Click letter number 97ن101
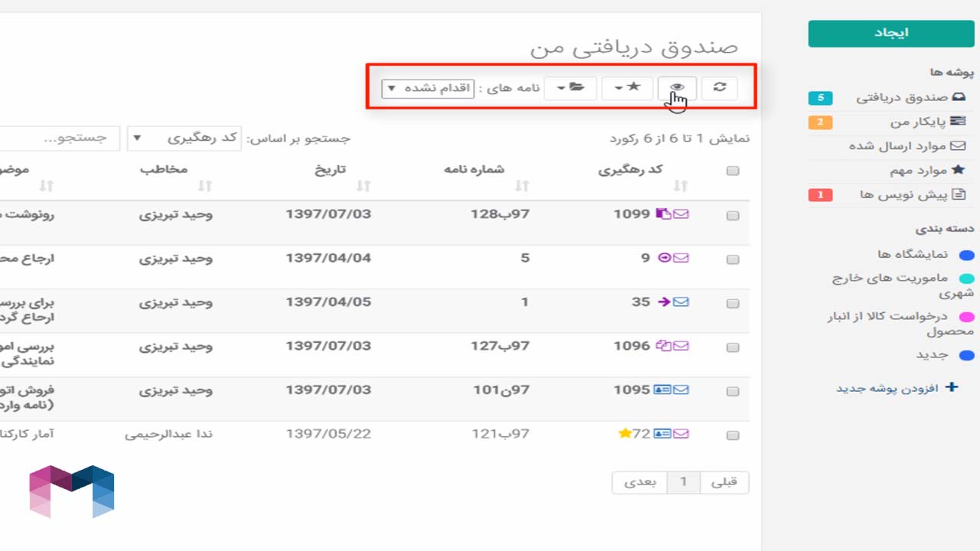This screenshot has width=980, height=551. click(501, 390)
